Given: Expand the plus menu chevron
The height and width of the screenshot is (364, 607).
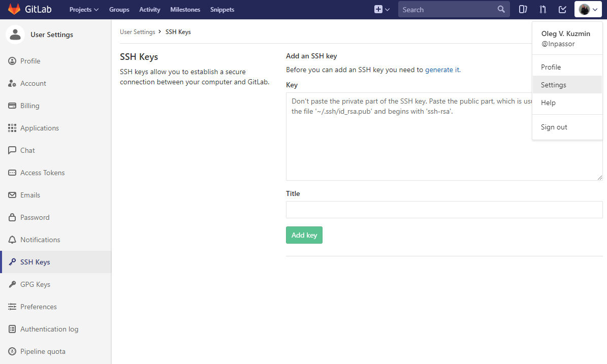Looking at the screenshot, I should click(387, 10).
